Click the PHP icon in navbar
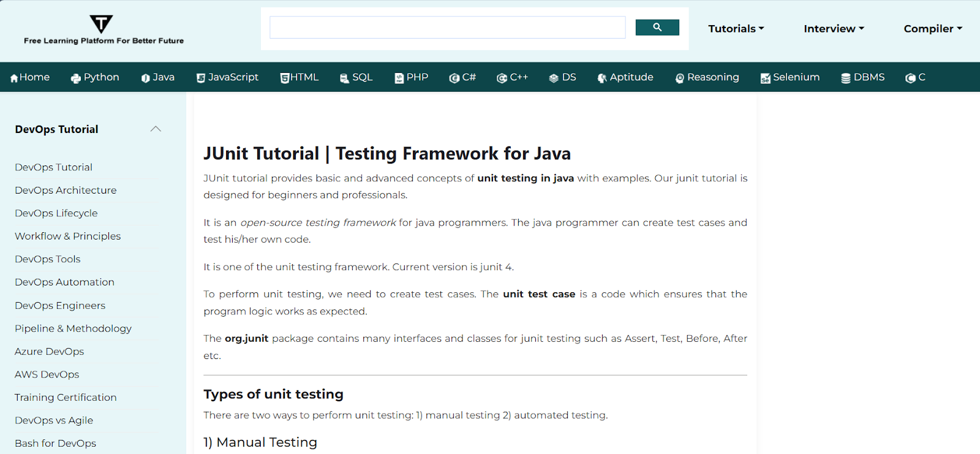Viewport: 980px width, 454px height. (x=399, y=78)
